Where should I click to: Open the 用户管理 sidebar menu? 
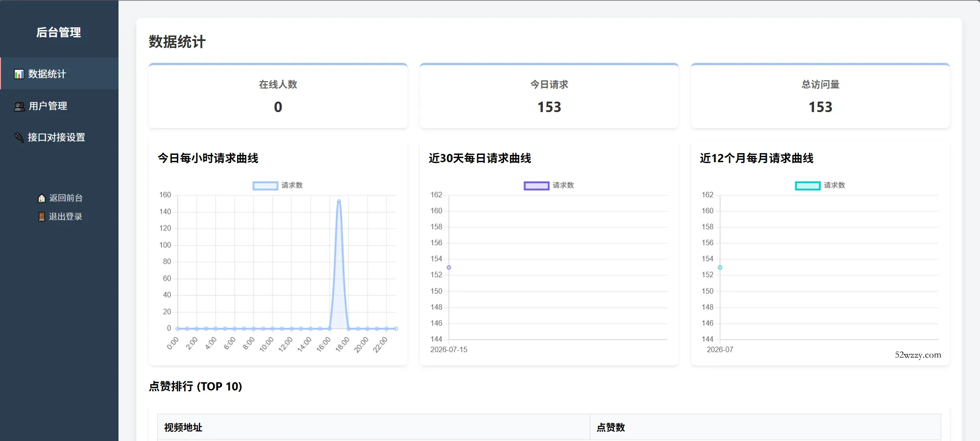tap(59, 106)
